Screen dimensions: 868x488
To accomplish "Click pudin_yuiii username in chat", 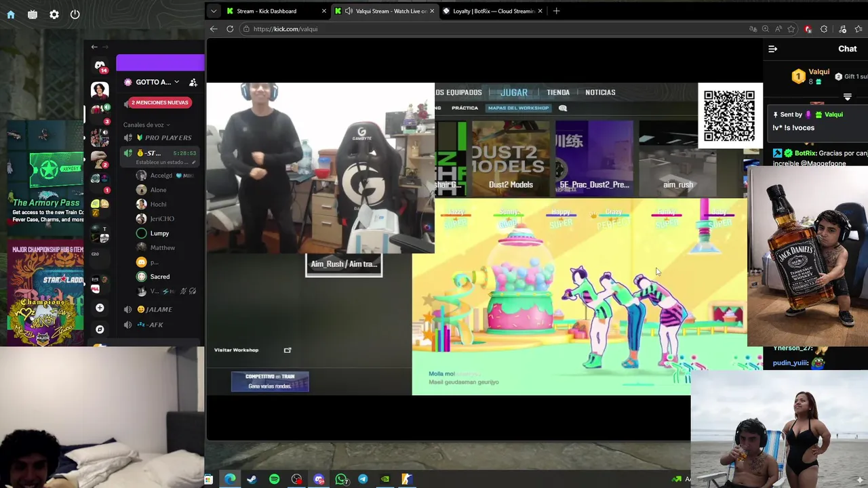I will point(791,363).
